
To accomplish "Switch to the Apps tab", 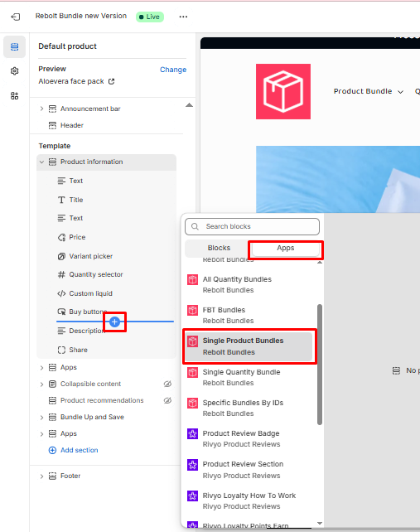I will [285, 248].
